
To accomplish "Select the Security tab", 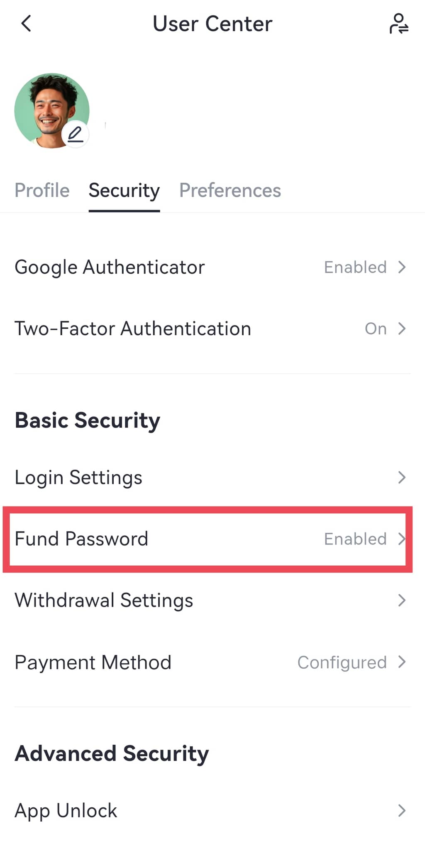I will (124, 191).
